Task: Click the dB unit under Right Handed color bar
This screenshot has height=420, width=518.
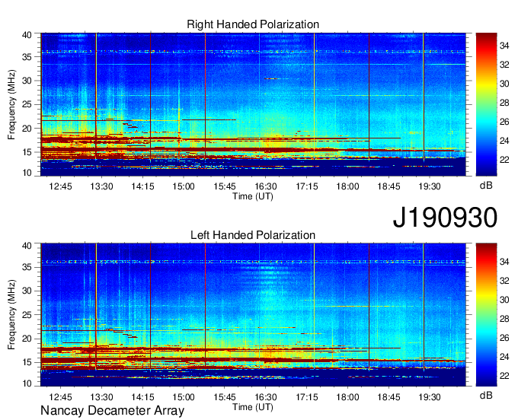Action: pyautogui.click(x=486, y=186)
